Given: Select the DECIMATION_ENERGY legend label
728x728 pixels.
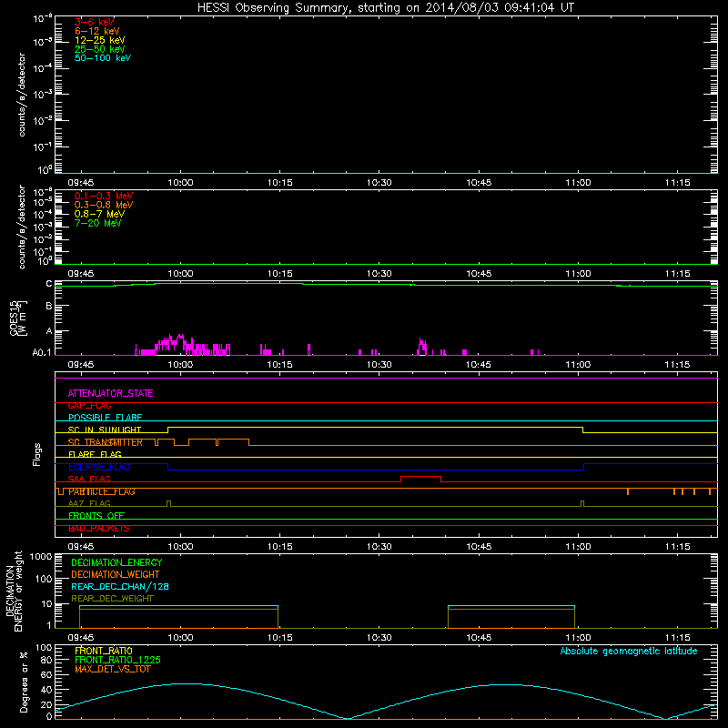Looking at the screenshot, I should tap(116, 562).
